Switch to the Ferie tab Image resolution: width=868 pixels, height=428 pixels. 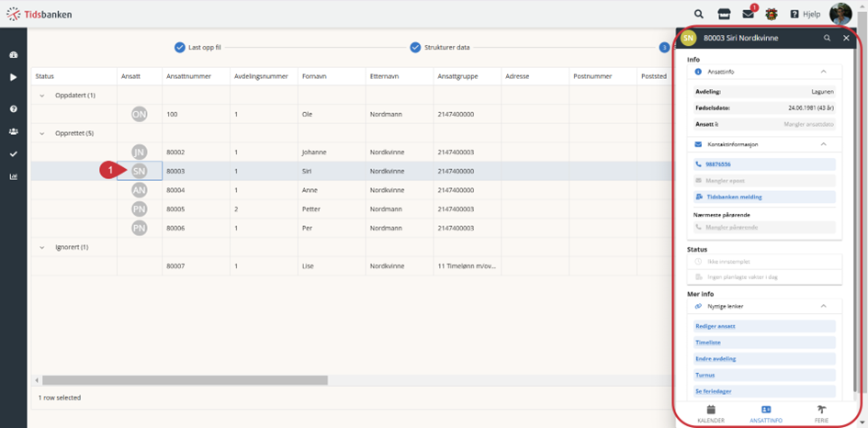coord(821,414)
